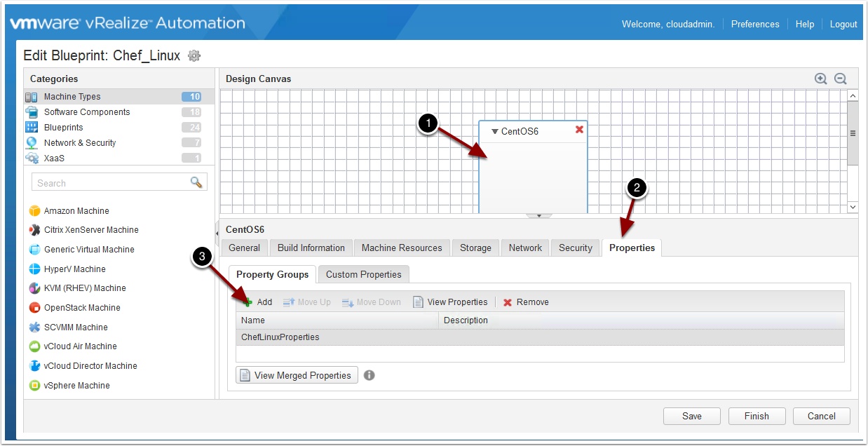Click the View Merged Properties button

(297, 375)
